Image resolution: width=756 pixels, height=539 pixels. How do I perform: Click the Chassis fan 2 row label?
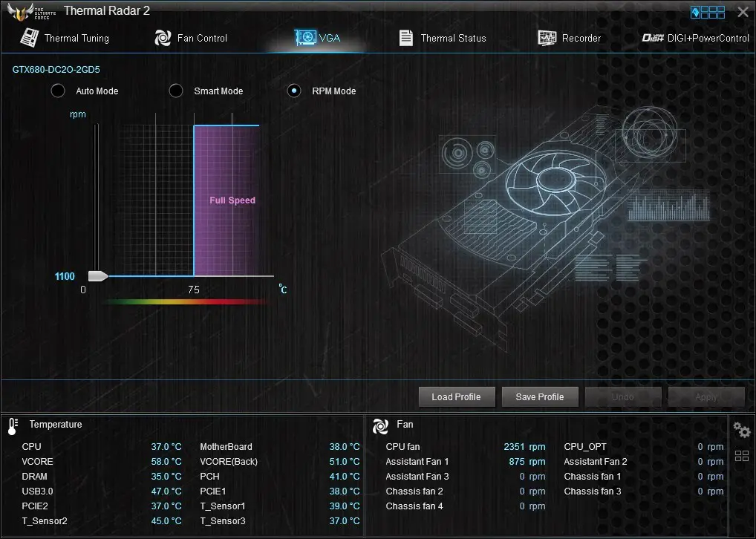click(x=414, y=491)
